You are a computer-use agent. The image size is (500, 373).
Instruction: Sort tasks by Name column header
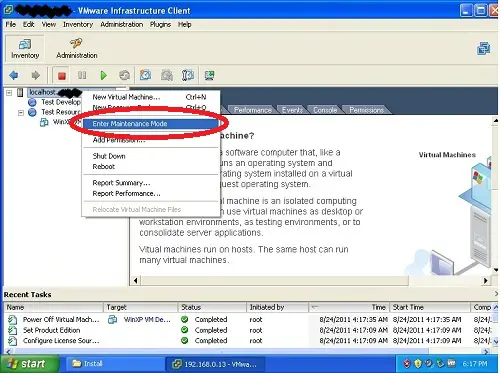(53, 307)
